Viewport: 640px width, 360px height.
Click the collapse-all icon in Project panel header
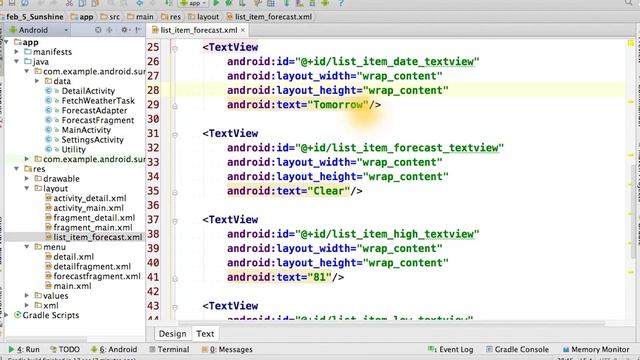(x=109, y=30)
